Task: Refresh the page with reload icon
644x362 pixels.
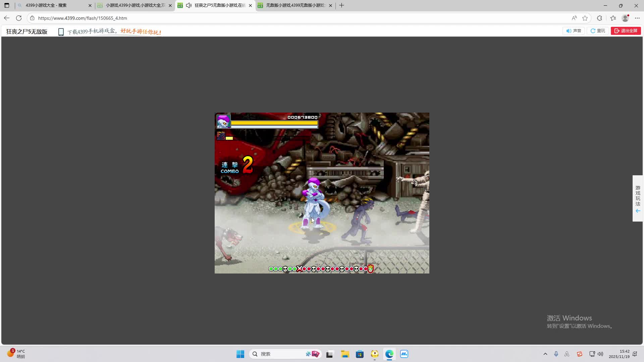Action: point(19,18)
